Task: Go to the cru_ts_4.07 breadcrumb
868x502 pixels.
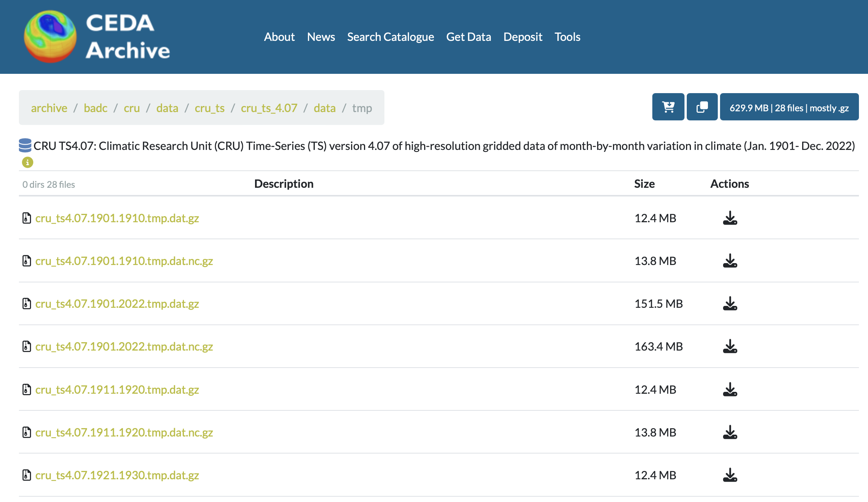Action: 269,108
